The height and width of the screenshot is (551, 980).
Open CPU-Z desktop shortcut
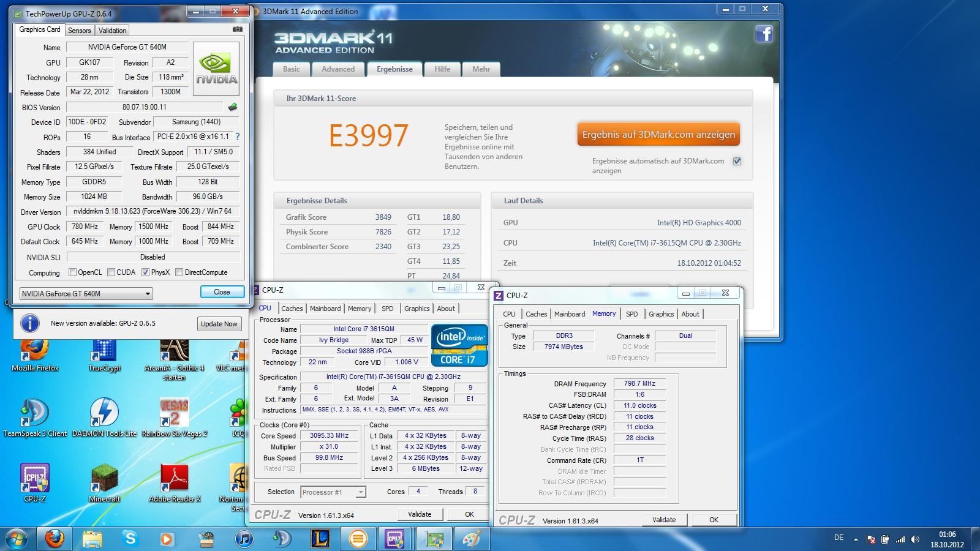click(35, 483)
